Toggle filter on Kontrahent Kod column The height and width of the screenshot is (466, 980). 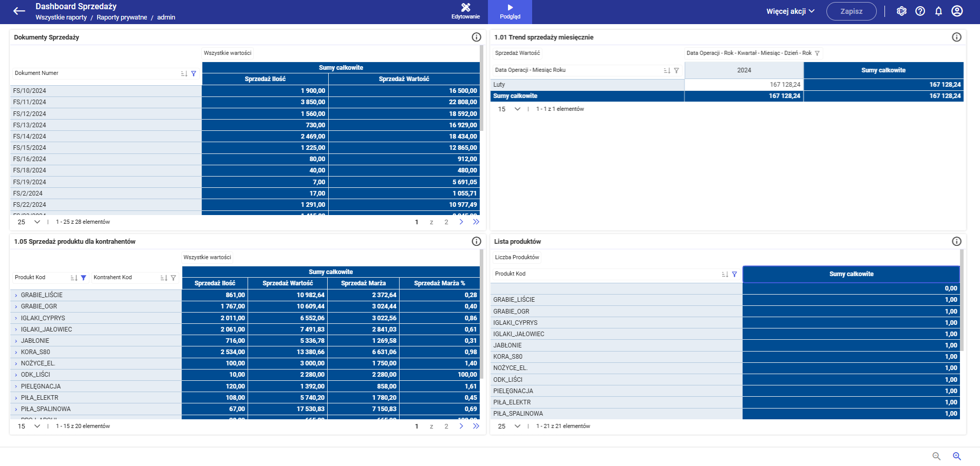tap(174, 278)
